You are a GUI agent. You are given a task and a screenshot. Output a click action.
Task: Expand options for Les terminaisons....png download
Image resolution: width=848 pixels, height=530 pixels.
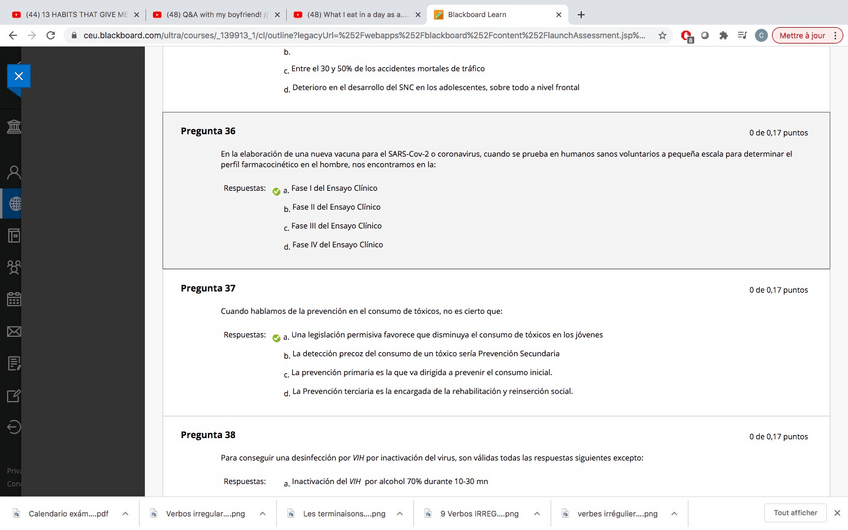click(400, 514)
